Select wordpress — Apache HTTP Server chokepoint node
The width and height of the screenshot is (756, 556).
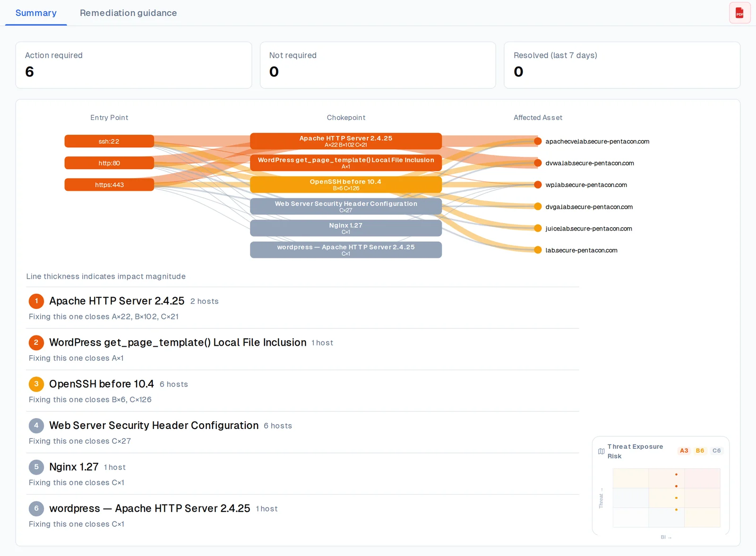[x=346, y=250]
